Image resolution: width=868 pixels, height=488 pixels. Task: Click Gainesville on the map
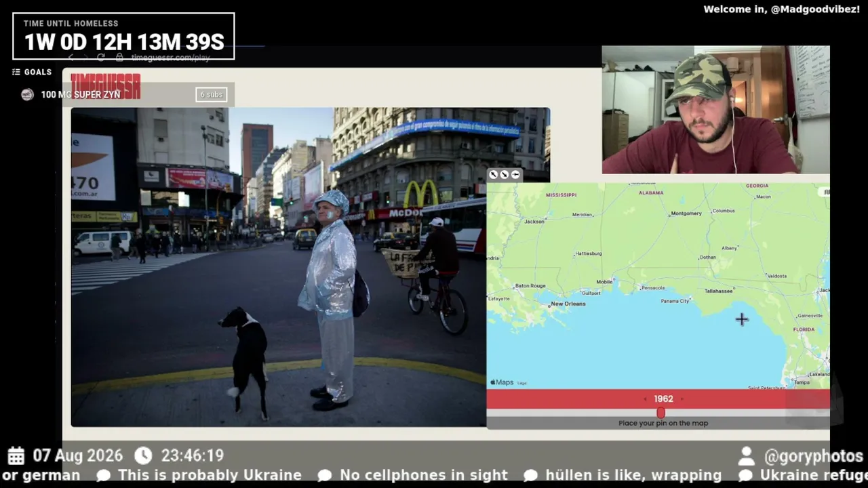[810, 316]
